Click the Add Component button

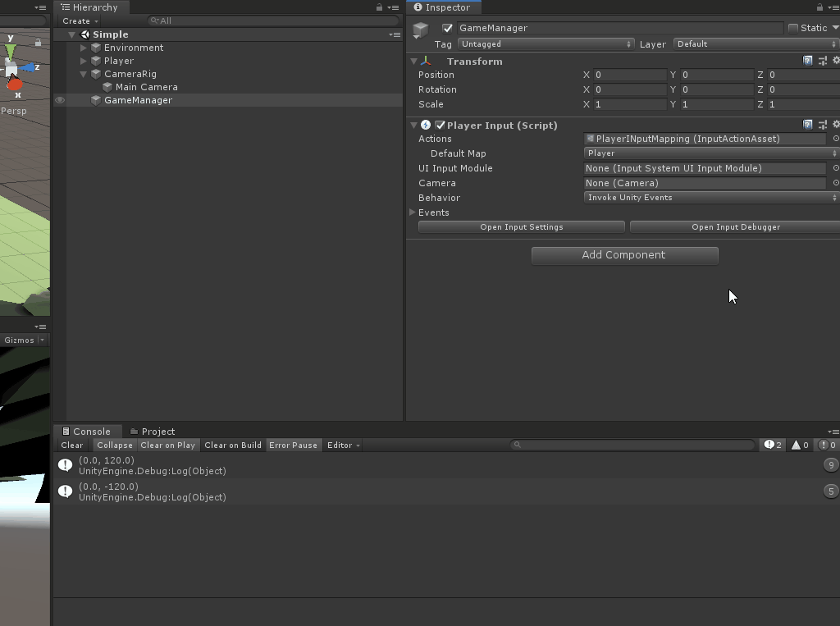click(624, 255)
